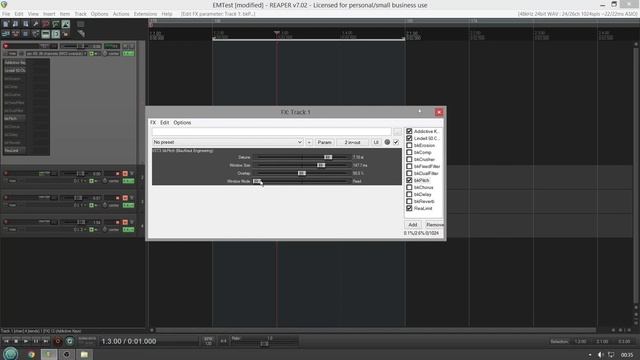Open Chrome from the Windows taskbar

point(31,354)
